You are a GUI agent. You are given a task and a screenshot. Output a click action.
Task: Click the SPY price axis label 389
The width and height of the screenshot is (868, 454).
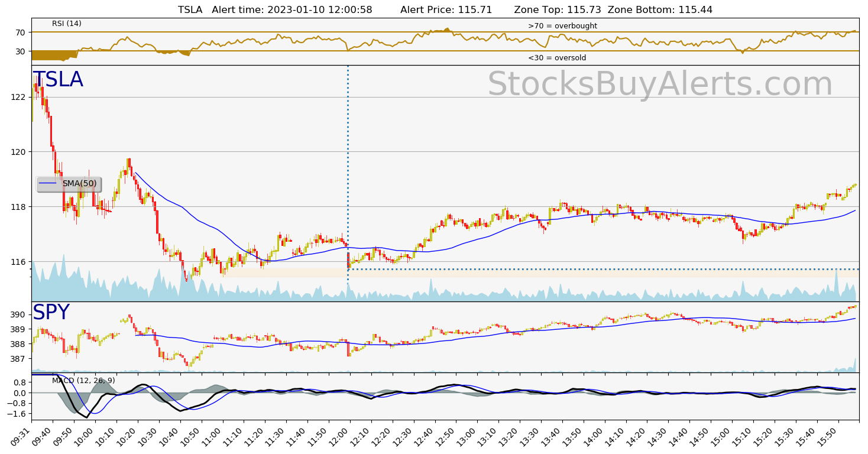[x=18, y=329]
